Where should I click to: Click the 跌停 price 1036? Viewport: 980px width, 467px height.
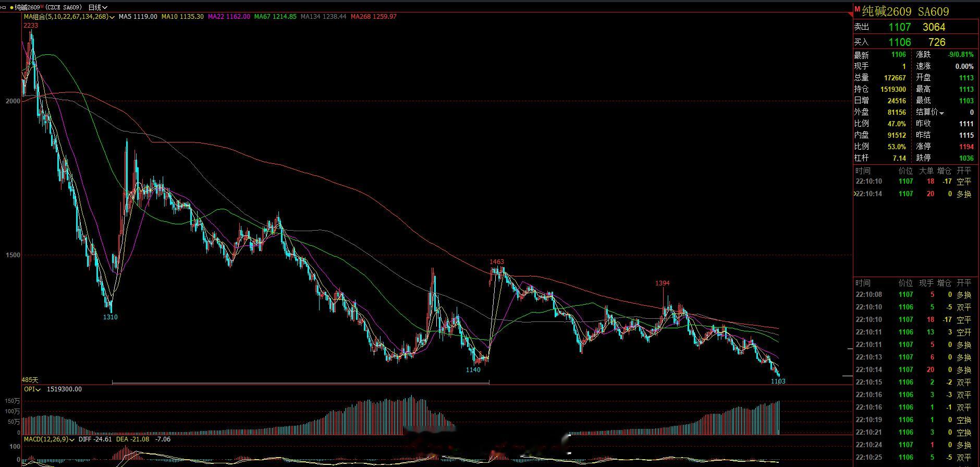click(x=966, y=158)
